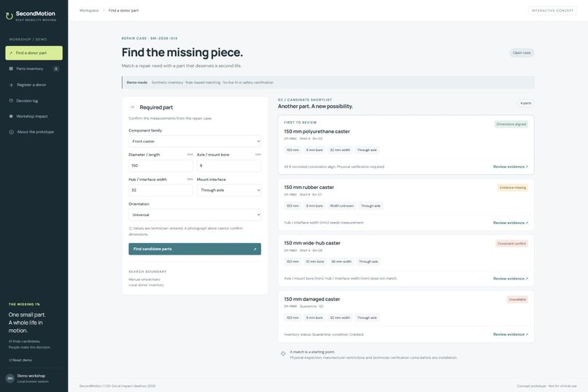Go to Register a donor page
Screen dimensions: 588x392
click(34, 85)
